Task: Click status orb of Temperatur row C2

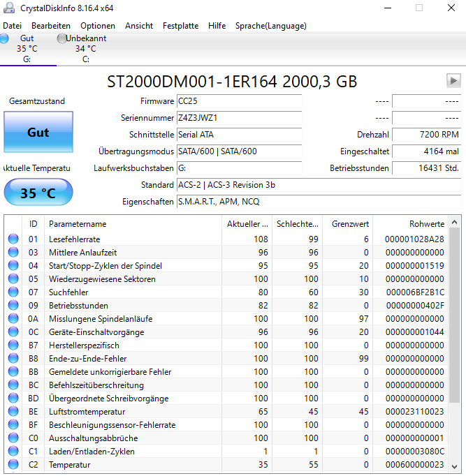Action: point(13,464)
